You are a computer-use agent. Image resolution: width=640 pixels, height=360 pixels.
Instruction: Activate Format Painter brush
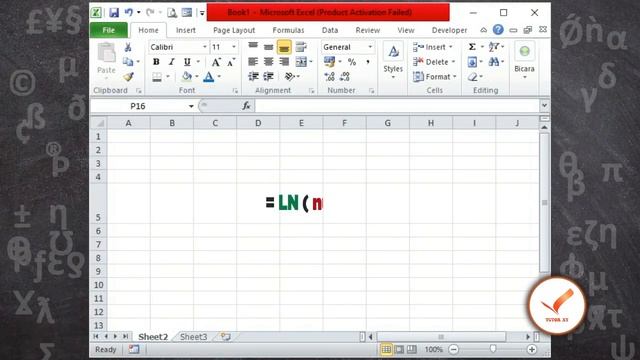pos(128,77)
